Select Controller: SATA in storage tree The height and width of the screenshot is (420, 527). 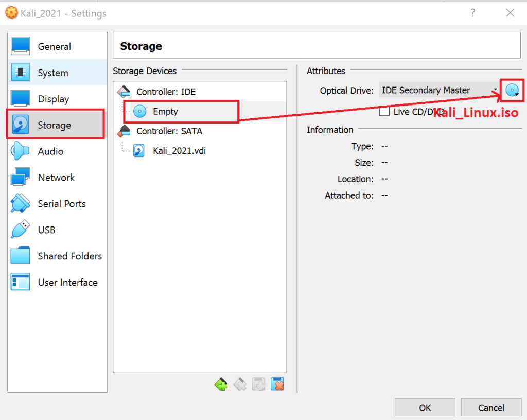tap(200, 131)
